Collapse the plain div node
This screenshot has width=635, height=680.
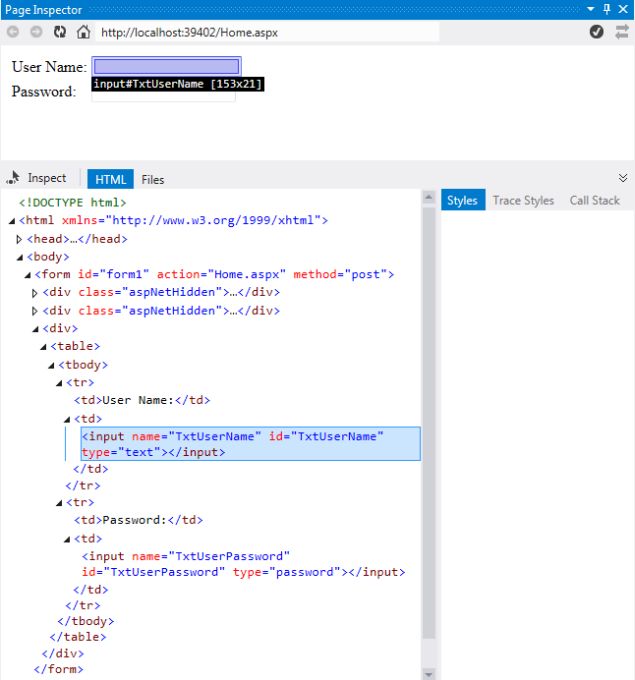click(35, 330)
